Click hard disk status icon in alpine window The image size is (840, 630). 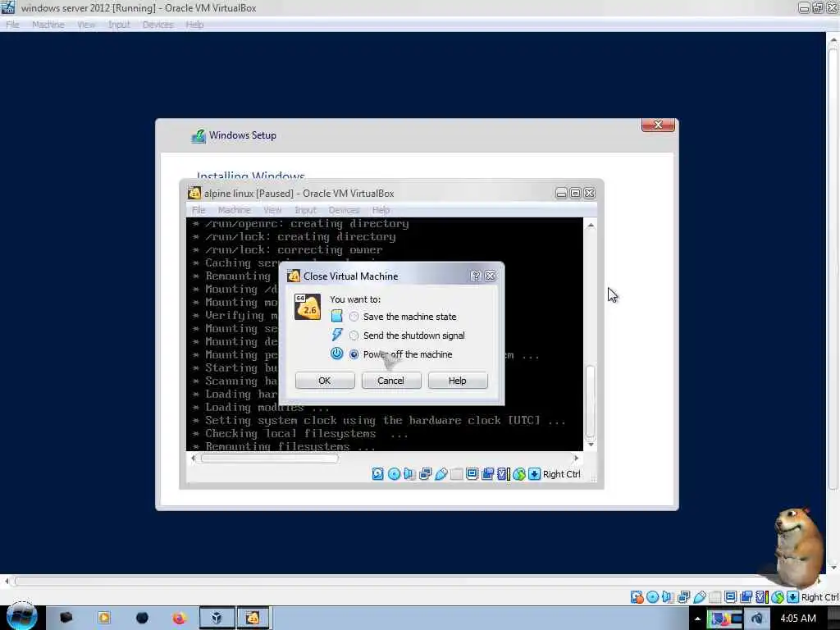click(x=377, y=474)
